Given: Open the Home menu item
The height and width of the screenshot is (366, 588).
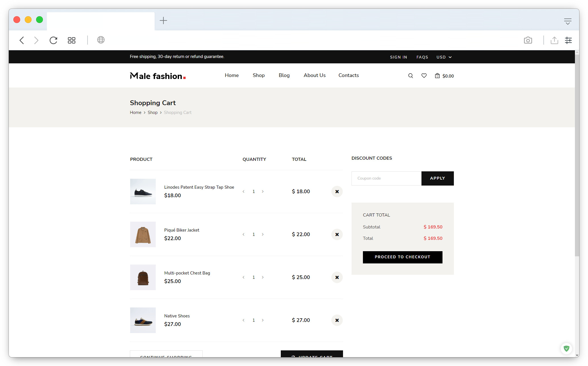Looking at the screenshot, I should pos(232,75).
